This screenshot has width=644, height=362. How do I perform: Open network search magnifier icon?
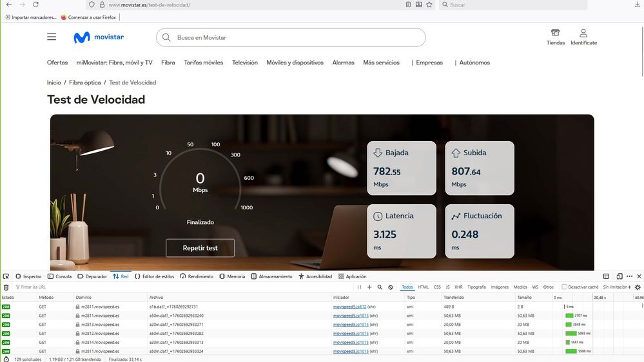pyautogui.click(x=380, y=287)
